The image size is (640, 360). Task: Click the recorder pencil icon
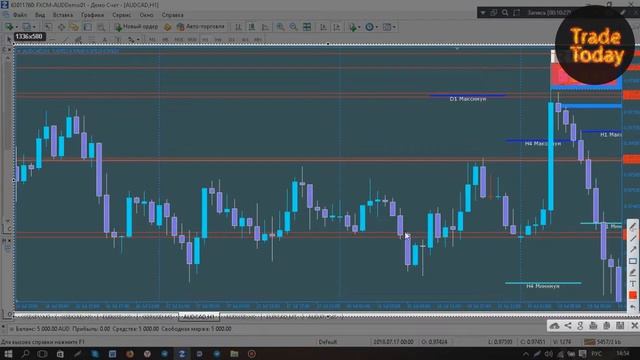coord(623,13)
